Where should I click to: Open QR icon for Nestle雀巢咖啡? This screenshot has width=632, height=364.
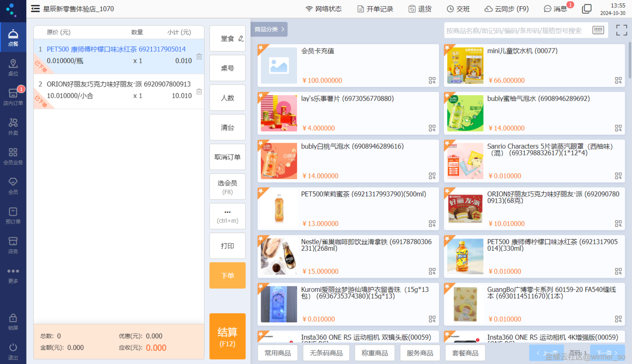tap(432, 271)
